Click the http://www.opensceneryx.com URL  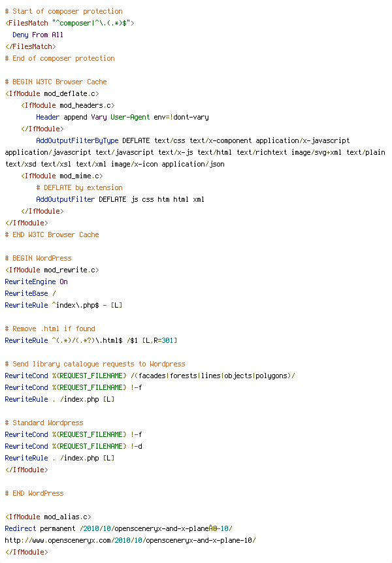click(x=130, y=540)
